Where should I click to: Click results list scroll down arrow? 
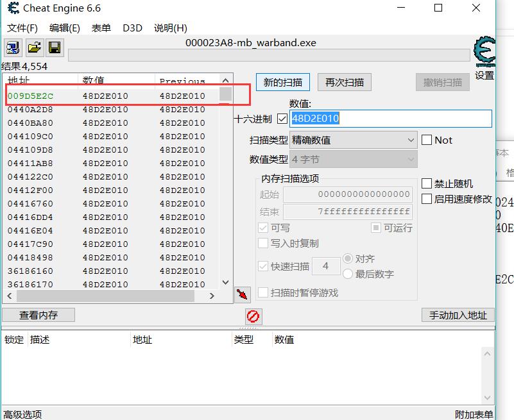pyautogui.click(x=225, y=282)
